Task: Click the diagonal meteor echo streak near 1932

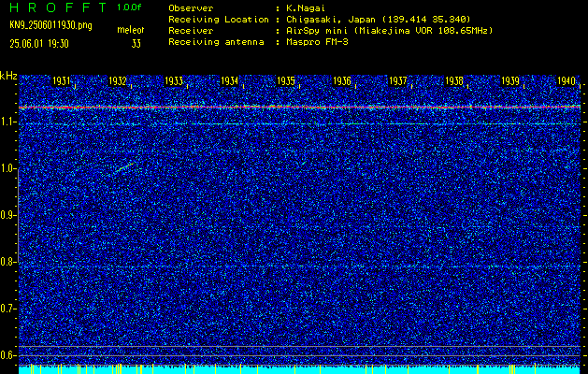Action: click(124, 167)
